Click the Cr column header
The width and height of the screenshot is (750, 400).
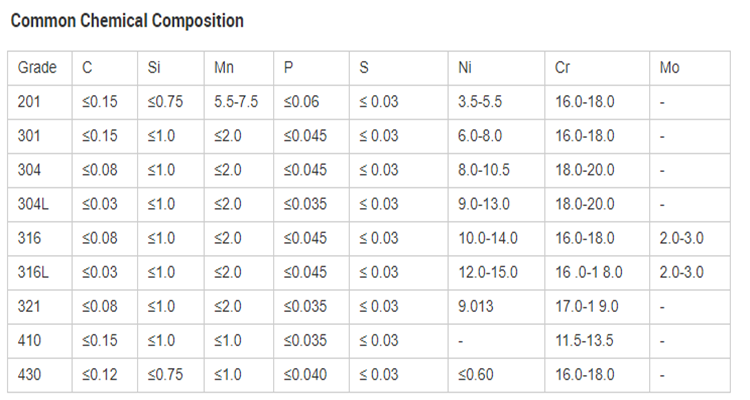coord(563,68)
